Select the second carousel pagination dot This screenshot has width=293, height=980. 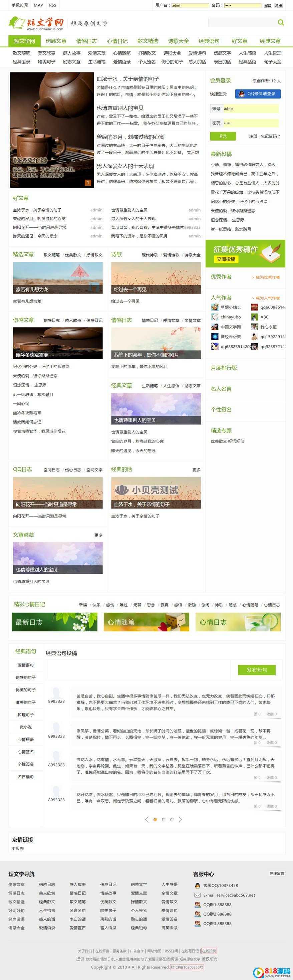(164, 819)
